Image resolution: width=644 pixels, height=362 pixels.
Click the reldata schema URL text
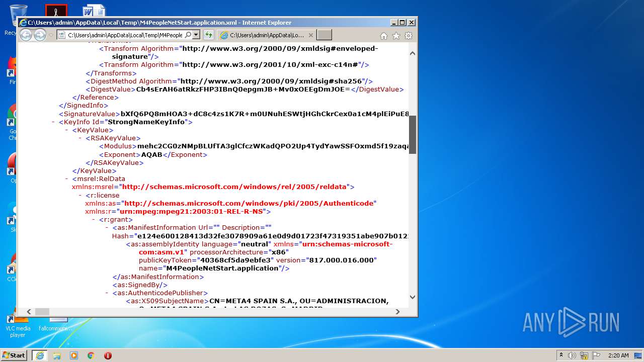pyautogui.click(x=234, y=187)
